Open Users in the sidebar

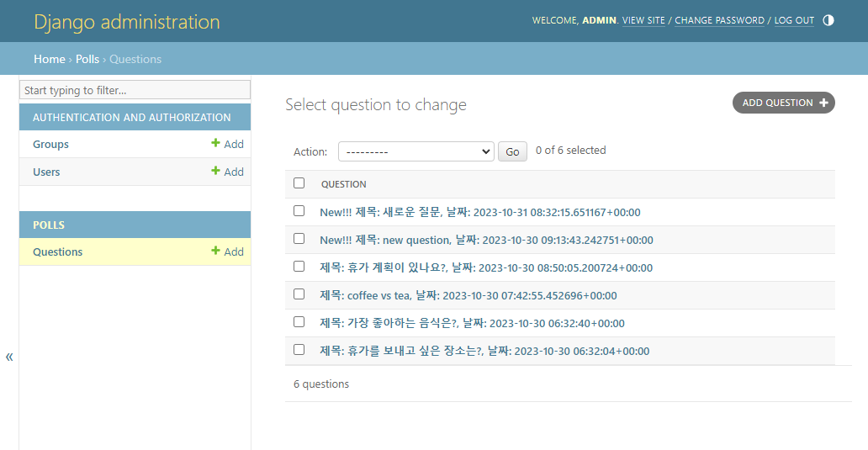tap(46, 172)
